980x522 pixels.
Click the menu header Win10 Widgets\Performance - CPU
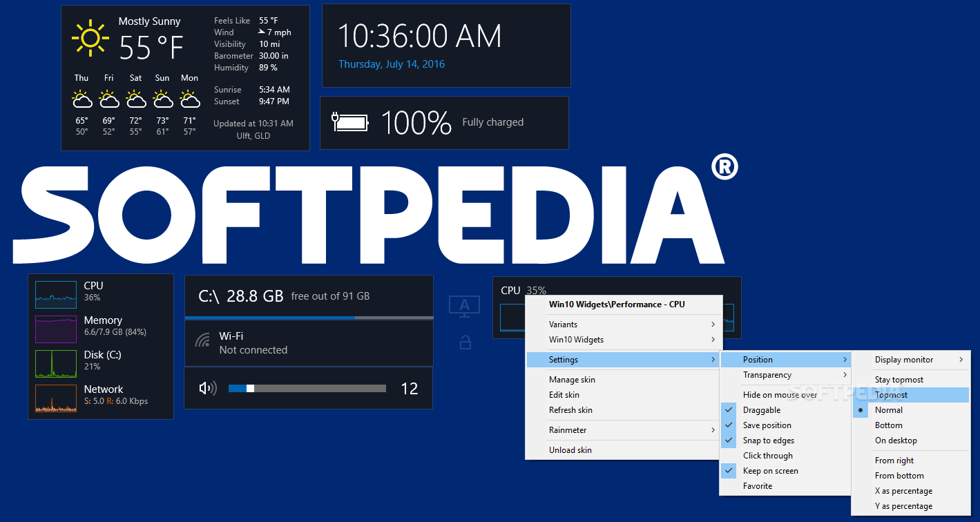pyautogui.click(x=617, y=304)
